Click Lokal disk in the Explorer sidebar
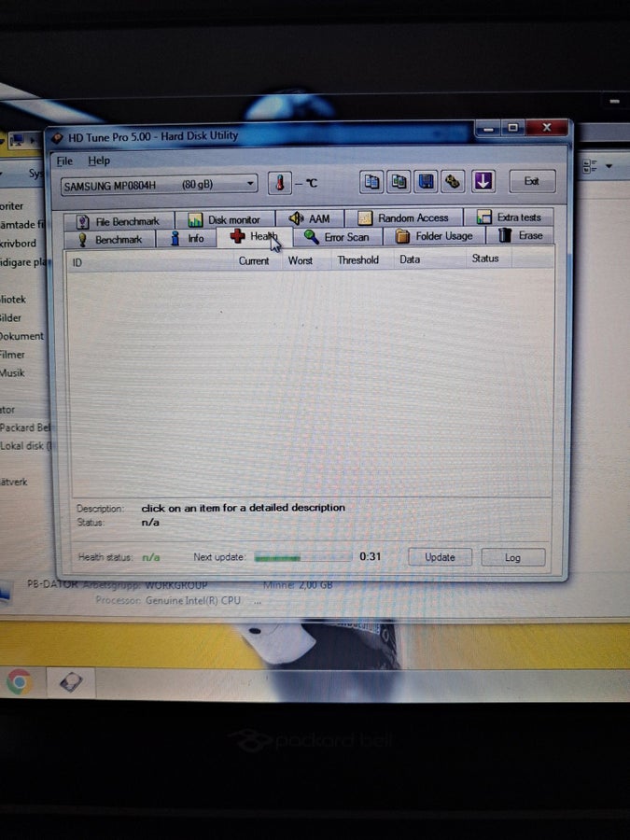The image size is (630, 840). click(26, 446)
